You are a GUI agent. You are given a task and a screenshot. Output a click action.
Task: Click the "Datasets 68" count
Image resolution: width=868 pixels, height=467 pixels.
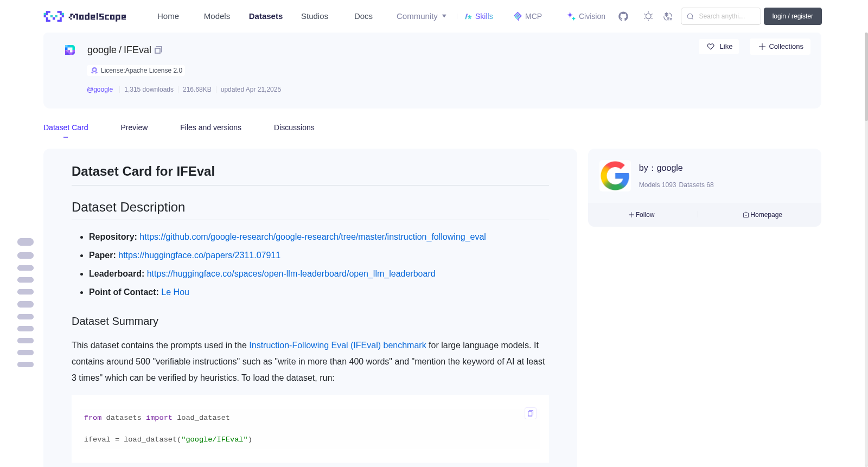(x=696, y=185)
